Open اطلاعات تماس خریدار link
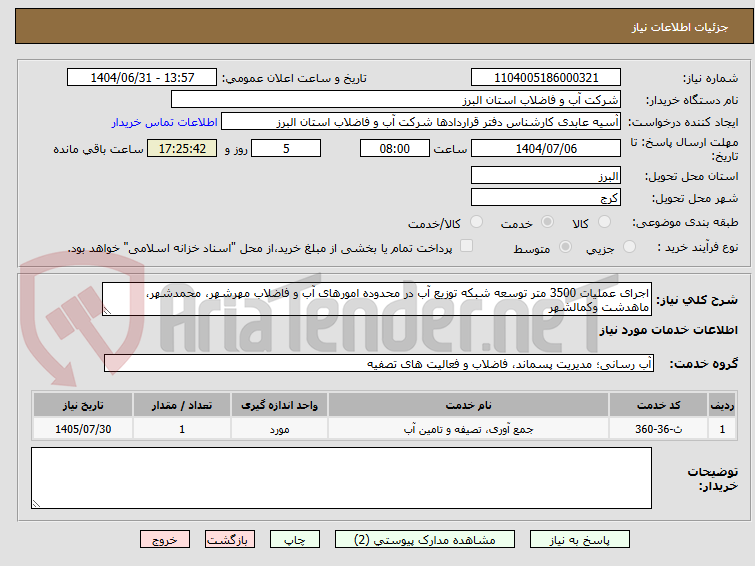This screenshot has width=755, height=566. (165, 122)
